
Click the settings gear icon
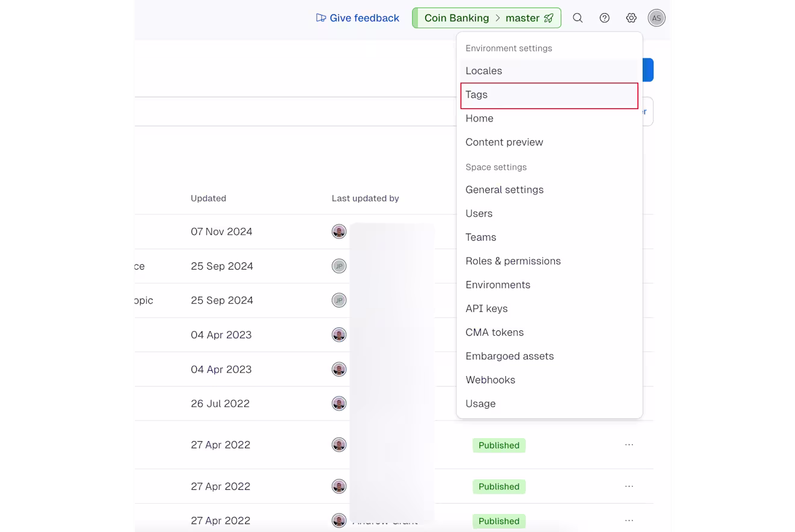tap(631, 18)
